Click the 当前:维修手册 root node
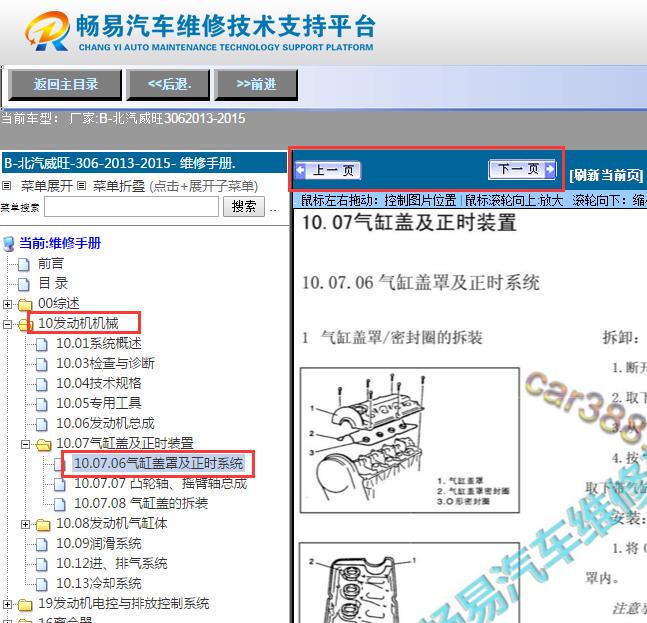 point(60,243)
